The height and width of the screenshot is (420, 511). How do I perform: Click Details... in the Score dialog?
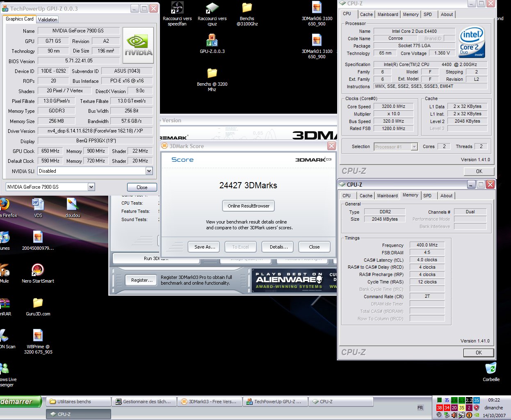(x=278, y=247)
